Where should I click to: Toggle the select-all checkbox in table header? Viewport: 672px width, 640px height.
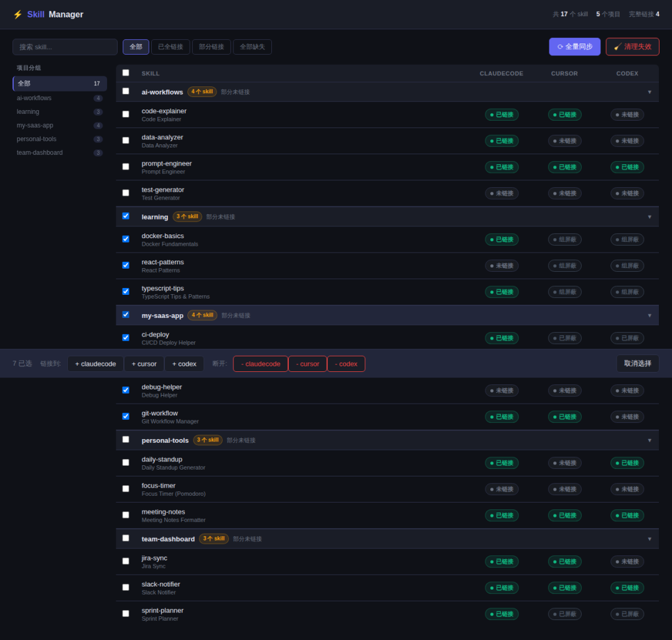pyautogui.click(x=126, y=73)
